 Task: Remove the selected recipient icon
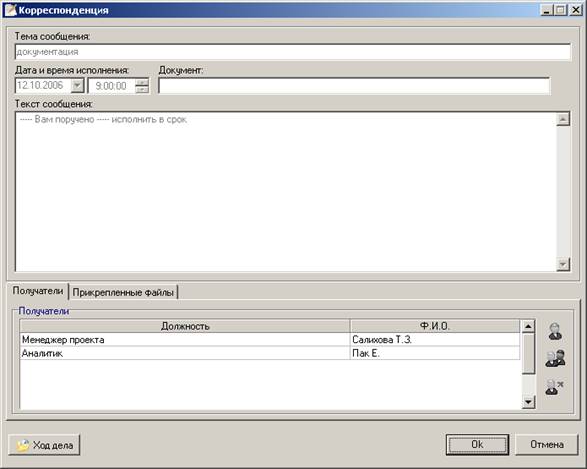click(x=554, y=387)
